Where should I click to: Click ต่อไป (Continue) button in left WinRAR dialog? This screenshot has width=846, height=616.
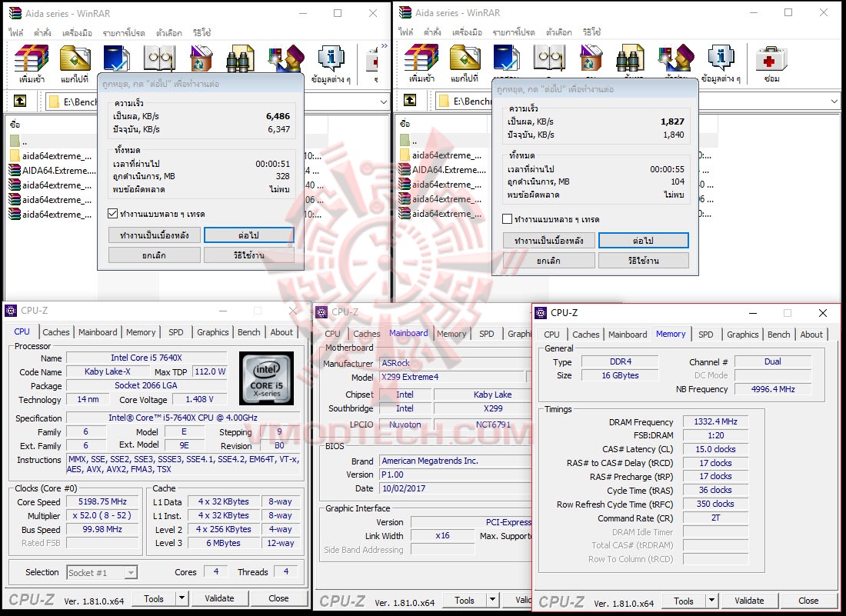coord(248,235)
